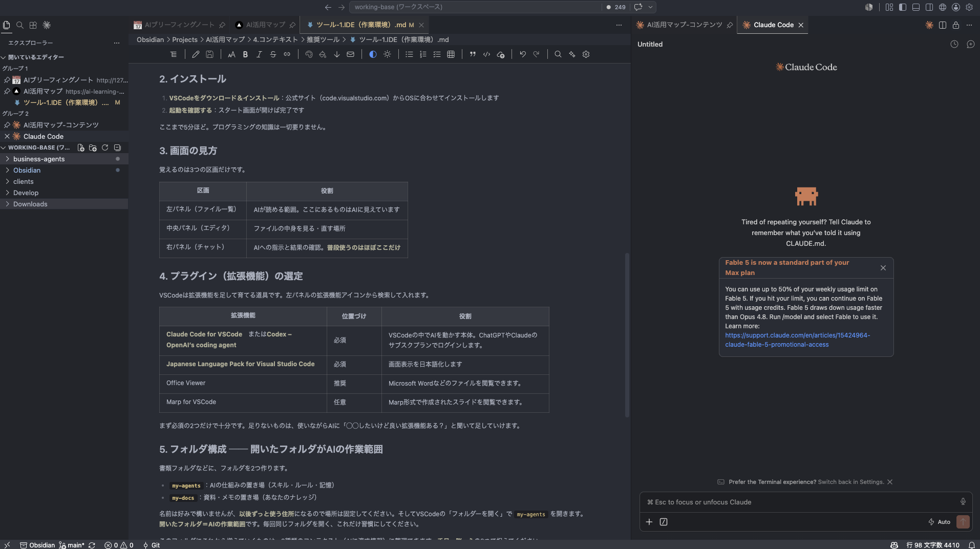Toggle the lock group icon in right editor group

(x=956, y=25)
